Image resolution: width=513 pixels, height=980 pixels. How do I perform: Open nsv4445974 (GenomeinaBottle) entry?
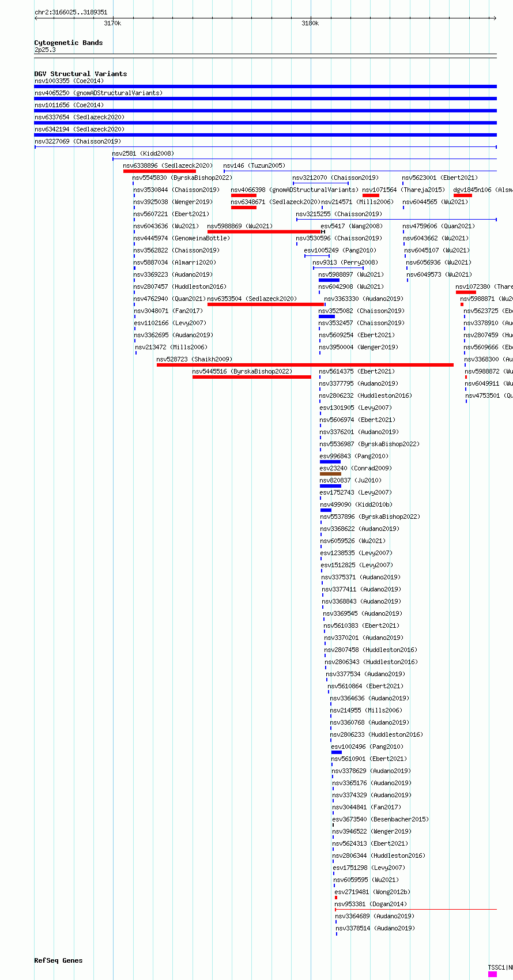[x=182, y=238]
